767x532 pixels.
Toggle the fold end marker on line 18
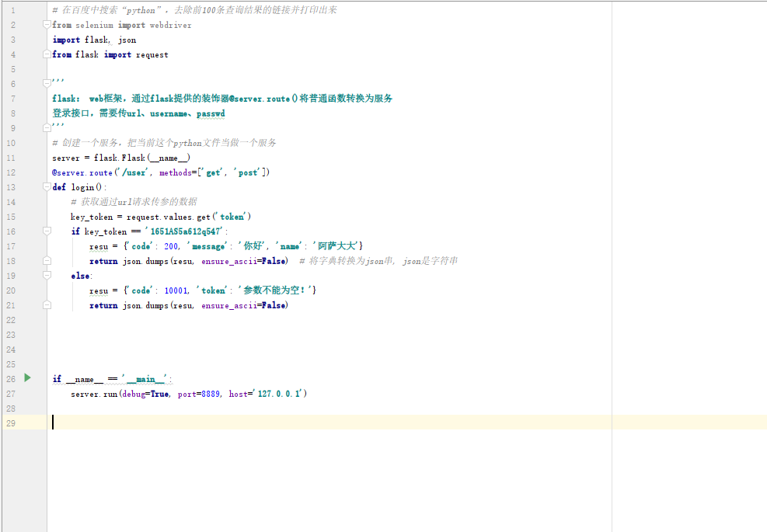[x=47, y=261]
